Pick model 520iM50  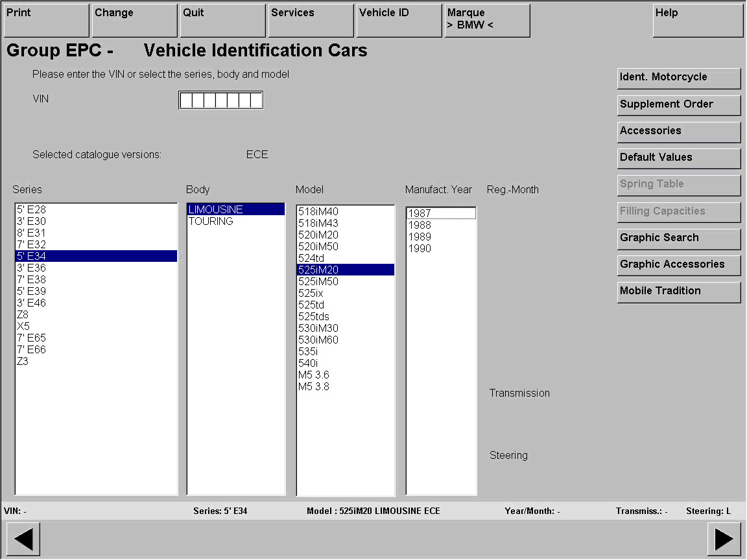pyautogui.click(x=346, y=246)
